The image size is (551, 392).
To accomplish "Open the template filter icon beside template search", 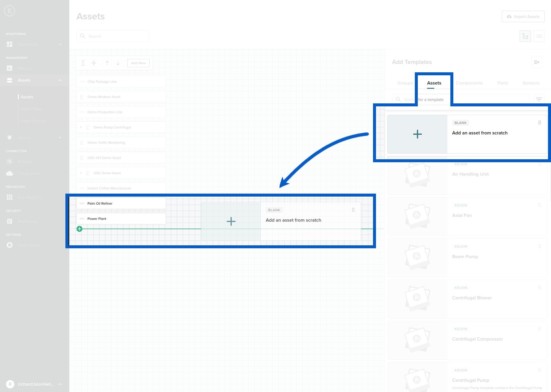I will pyautogui.click(x=539, y=99).
